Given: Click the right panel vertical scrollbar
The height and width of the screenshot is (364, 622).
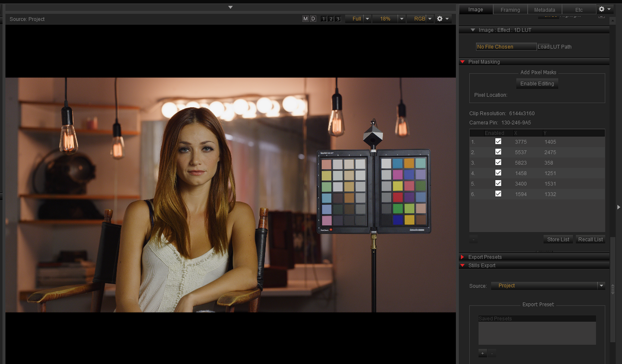Looking at the screenshot, I should tap(613, 289).
